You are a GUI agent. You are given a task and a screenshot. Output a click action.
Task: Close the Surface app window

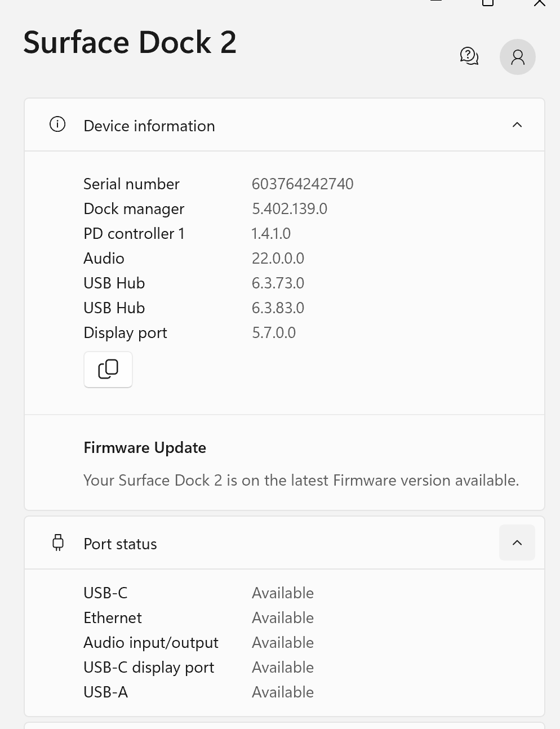click(x=539, y=3)
